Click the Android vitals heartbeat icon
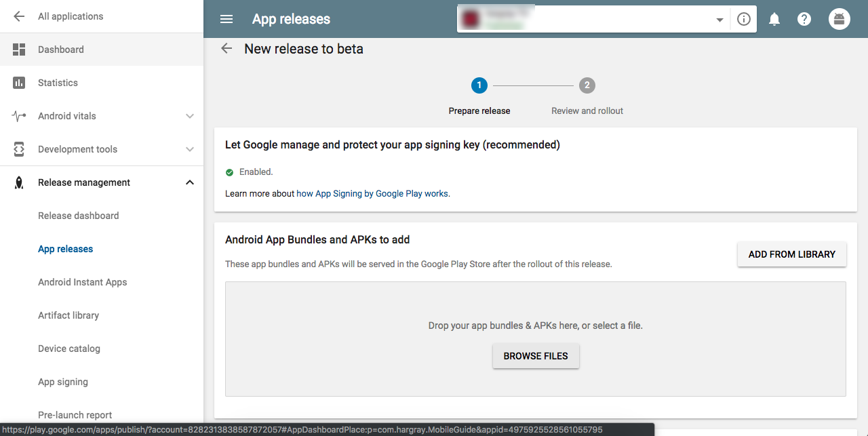Image resolution: width=868 pixels, height=436 pixels. click(18, 115)
